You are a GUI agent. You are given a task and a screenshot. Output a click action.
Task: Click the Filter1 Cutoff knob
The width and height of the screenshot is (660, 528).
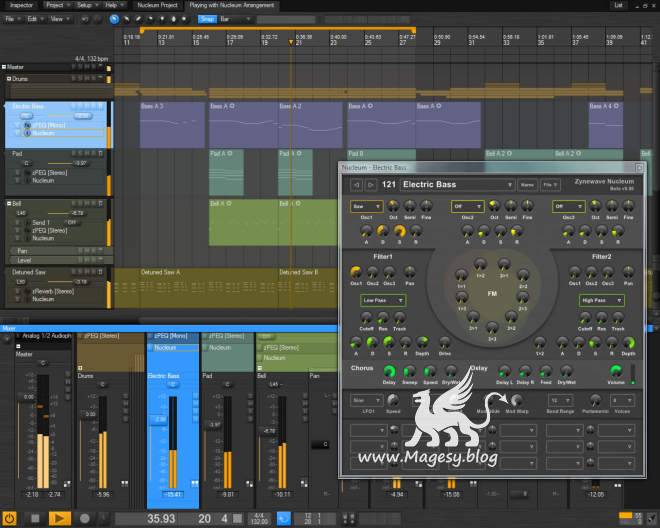pos(366,317)
